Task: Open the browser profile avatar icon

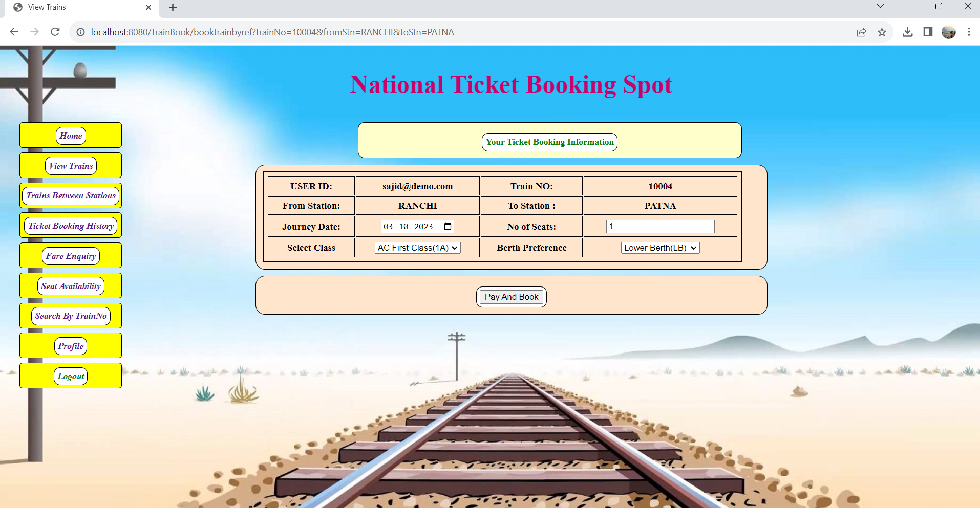Action: click(x=948, y=32)
